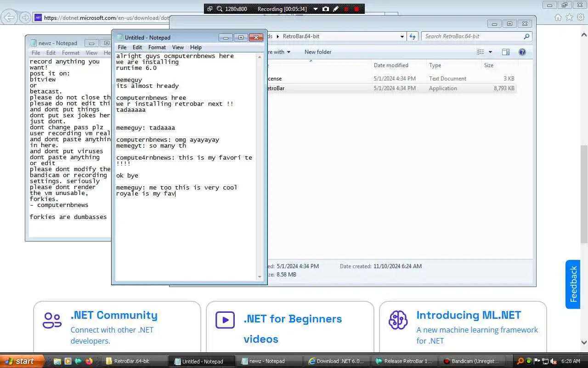Screen dimensions: 588x368
Task: Open Explorer help icon
Action: pyautogui.click(x=522, y=52)
